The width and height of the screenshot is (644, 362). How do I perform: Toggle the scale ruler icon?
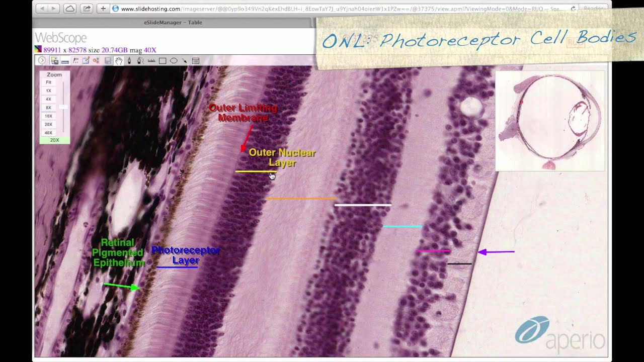tap(65, 61)
